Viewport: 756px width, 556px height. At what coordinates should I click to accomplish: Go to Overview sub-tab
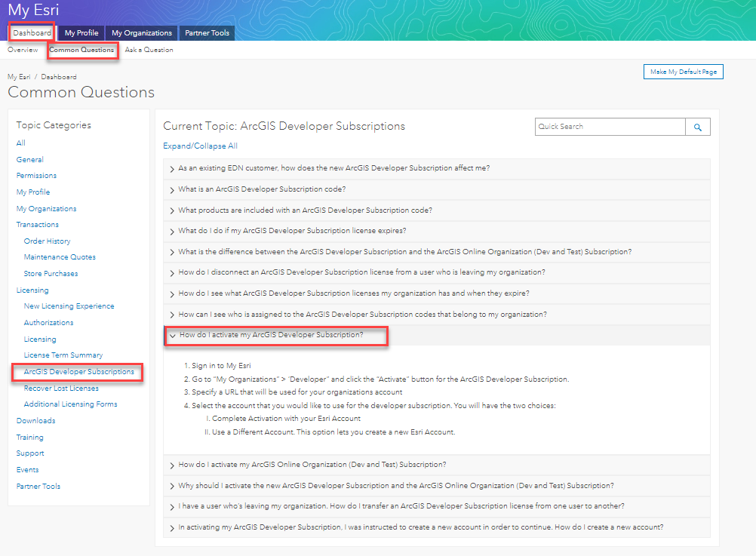pyautogui.click(x=23, y=50)
